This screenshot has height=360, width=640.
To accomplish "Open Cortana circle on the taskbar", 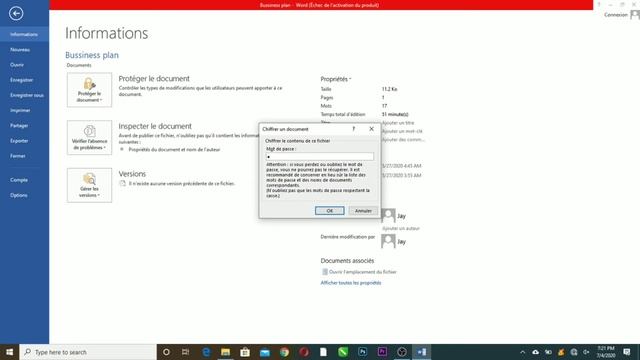I will [166, 352].
